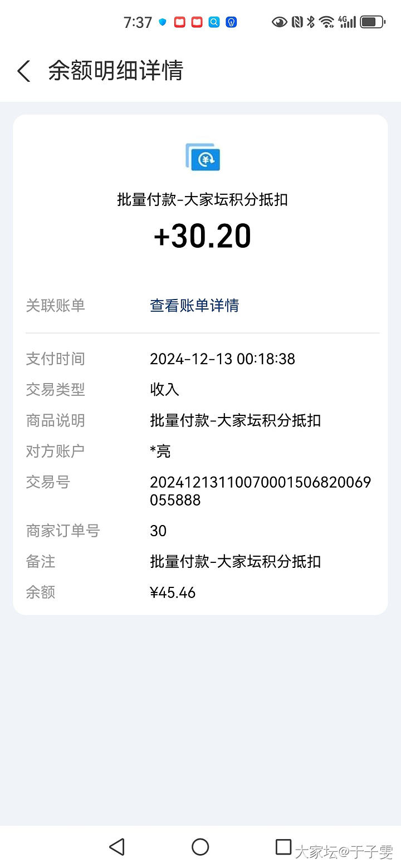Tap the blue lightbulb notification icon

click(231, 22)
